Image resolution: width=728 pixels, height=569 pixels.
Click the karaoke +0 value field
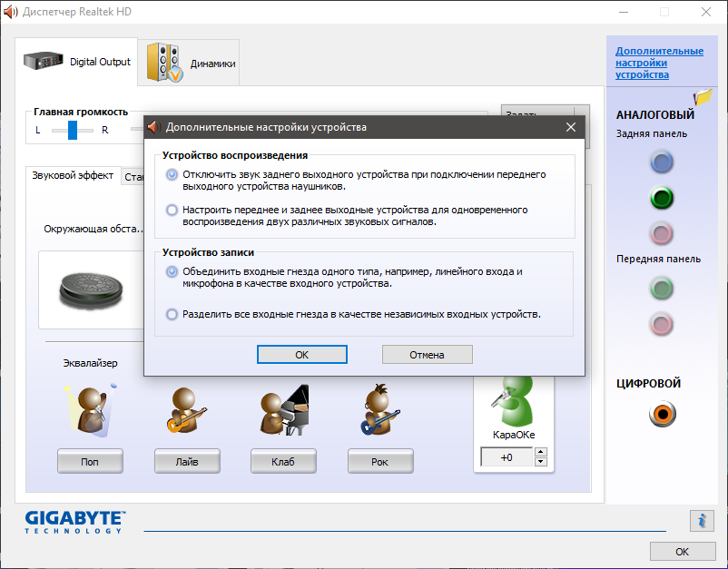click(x=507, y=457)
